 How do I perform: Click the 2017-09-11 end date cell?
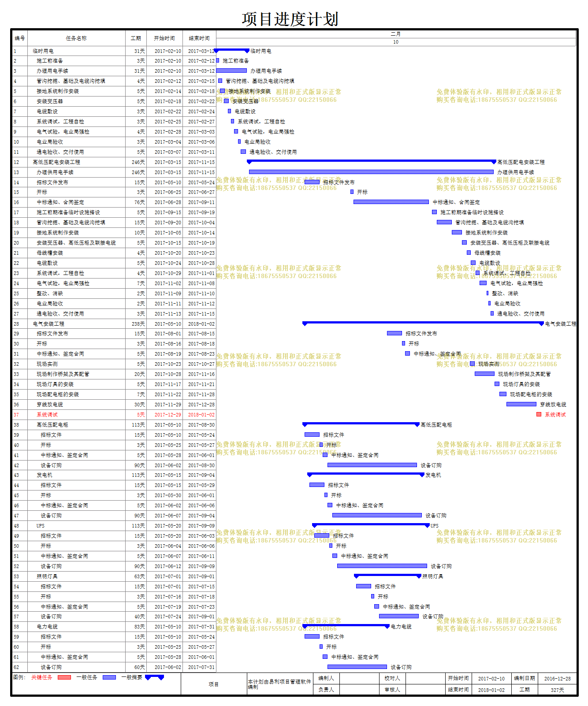[199, 202]
